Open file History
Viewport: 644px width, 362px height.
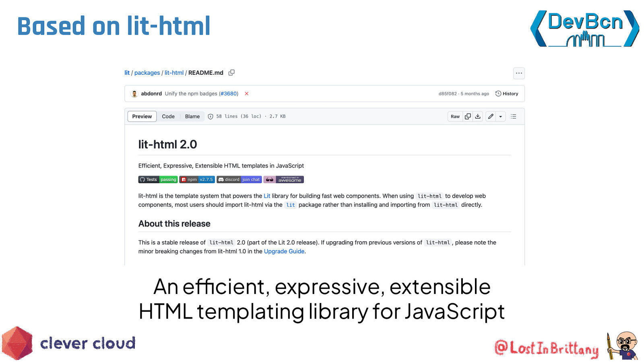click(x=507, y=94)
